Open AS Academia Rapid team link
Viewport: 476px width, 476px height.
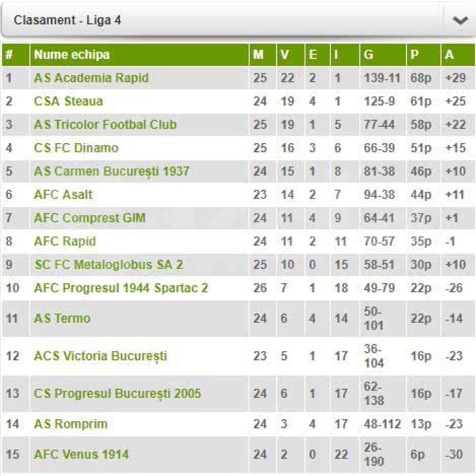click(91, 78)
